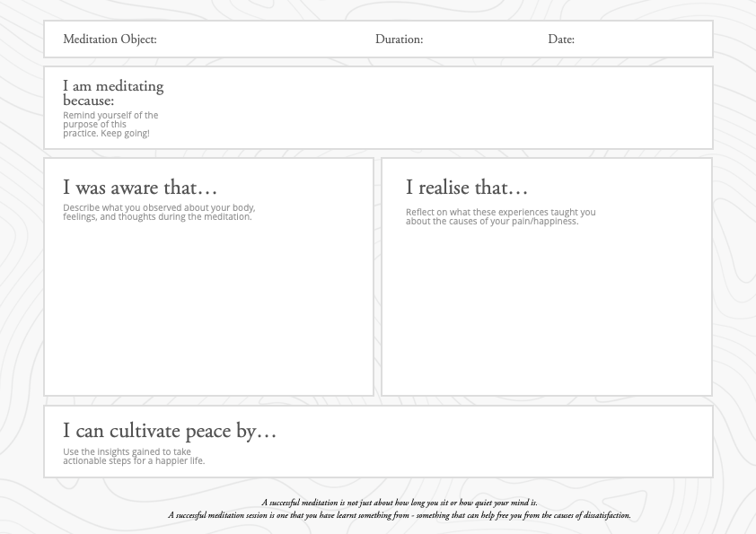Image resolution: width=756 pixels, height=534 pixels.
Task: Click the footer line 'A successful meditation is not just'
Action: coord(400,503)
